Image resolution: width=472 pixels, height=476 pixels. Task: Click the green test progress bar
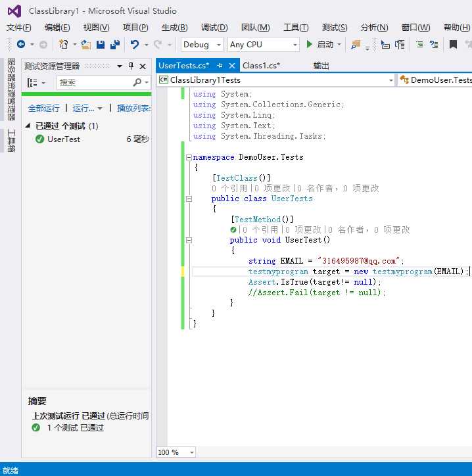(87, 94)
